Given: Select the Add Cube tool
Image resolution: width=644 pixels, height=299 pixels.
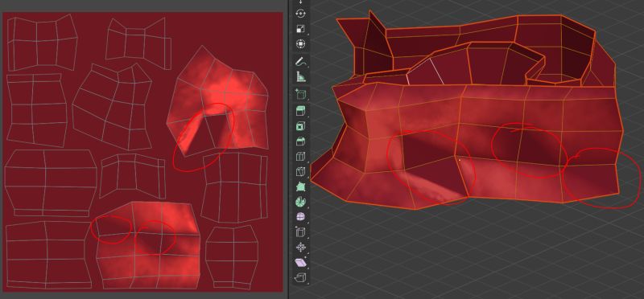Looking at the screenshot, I should coord(300,94).
